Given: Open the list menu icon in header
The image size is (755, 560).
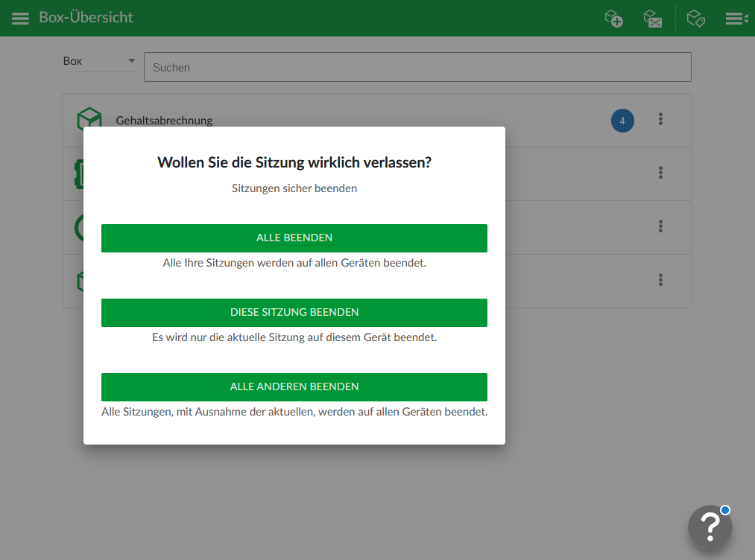Looking at the screenshot, I should click(736, 19).
